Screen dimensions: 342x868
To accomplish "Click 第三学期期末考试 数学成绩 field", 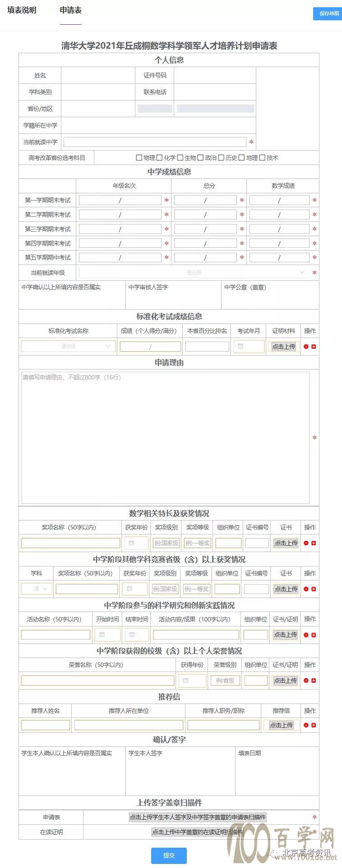I will tap(279, 229).
